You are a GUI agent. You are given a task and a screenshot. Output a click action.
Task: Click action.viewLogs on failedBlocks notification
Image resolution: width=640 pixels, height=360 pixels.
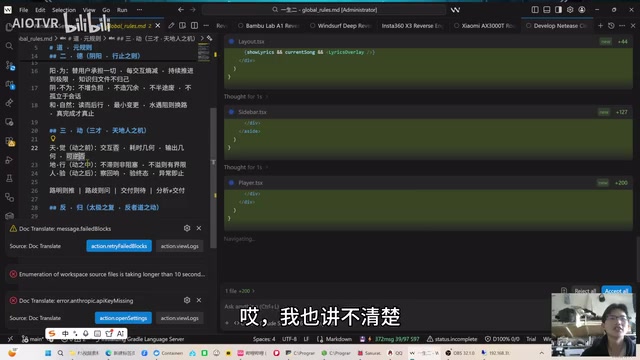[x=180, y=246]
